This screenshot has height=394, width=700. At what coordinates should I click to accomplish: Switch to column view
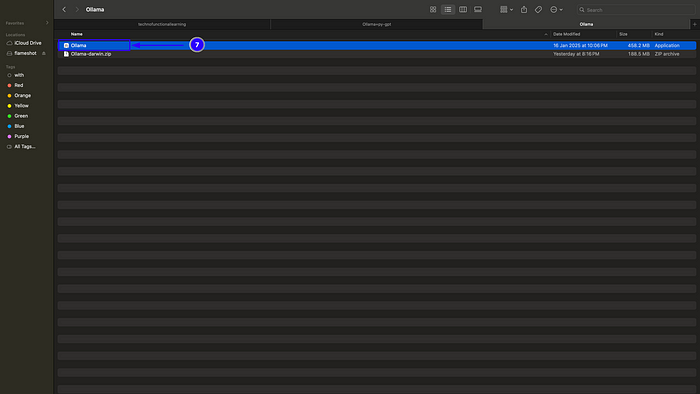463,9
